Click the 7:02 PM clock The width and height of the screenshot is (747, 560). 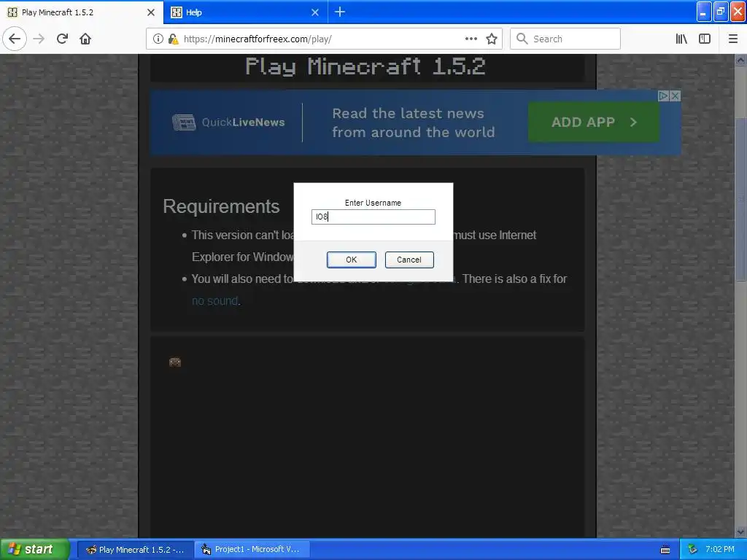(720, 549)
